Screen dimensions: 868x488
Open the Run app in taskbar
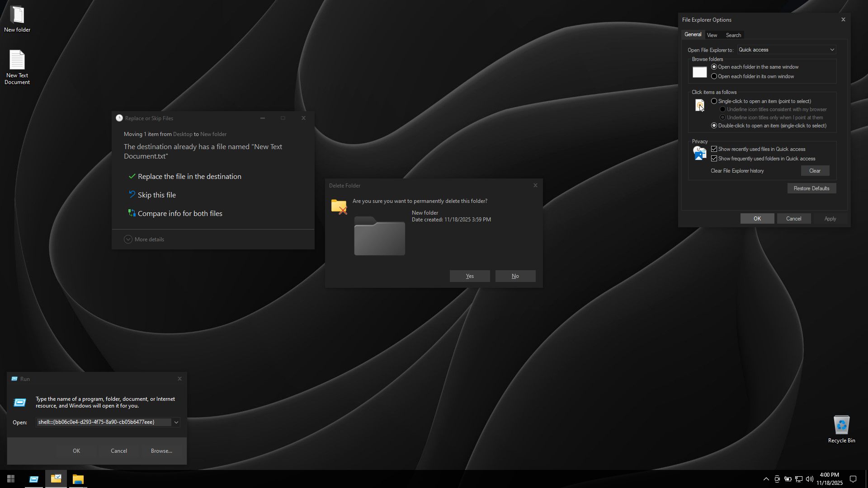tap(34, 479)
